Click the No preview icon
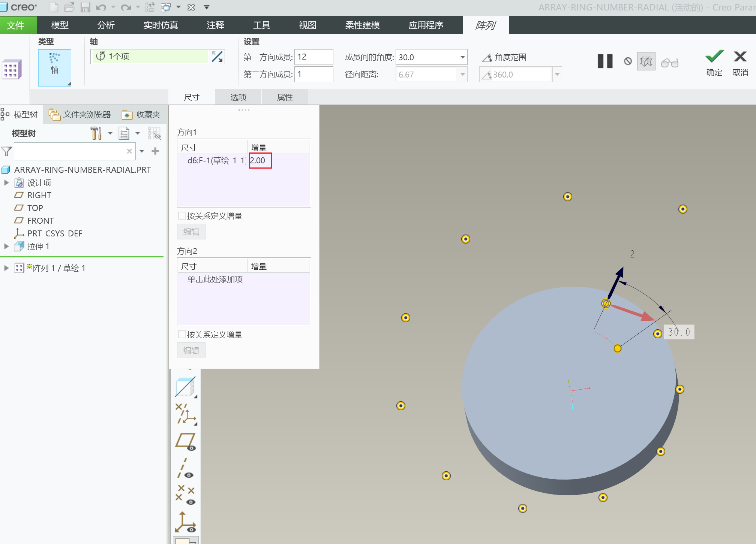 click(628, 61)
